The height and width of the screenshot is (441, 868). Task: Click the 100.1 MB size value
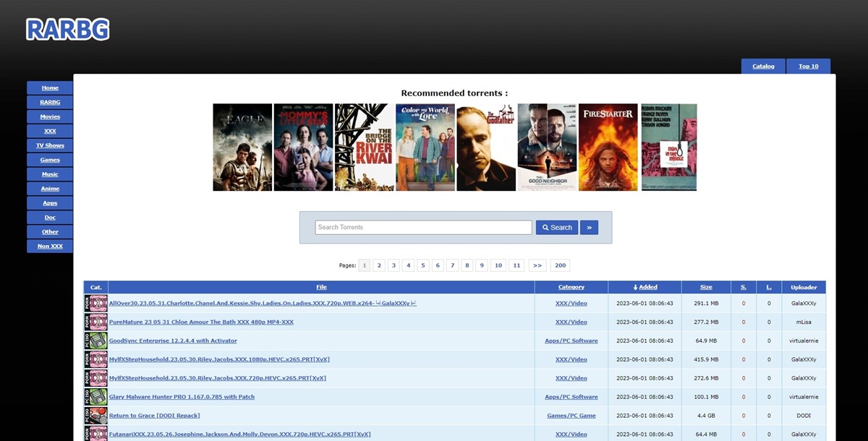pos(706,397)
